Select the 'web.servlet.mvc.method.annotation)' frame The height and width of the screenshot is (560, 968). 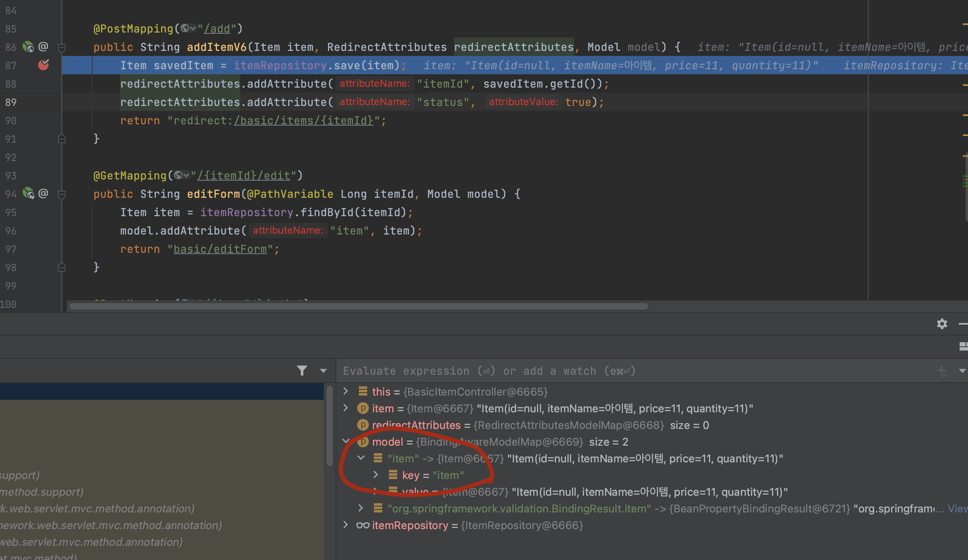coord(162,542)
